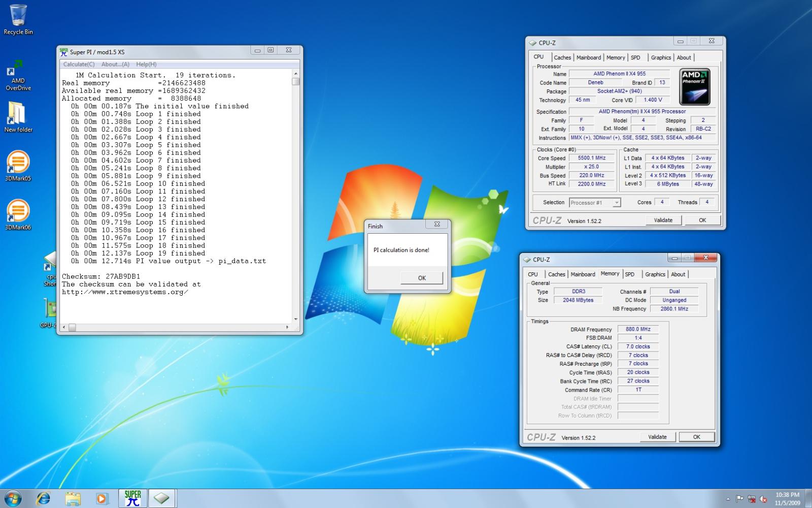This screenshot has width=812, height=508.
Task: Open About tab in lower CPU-Z window
Action: [x=679, y=274]
